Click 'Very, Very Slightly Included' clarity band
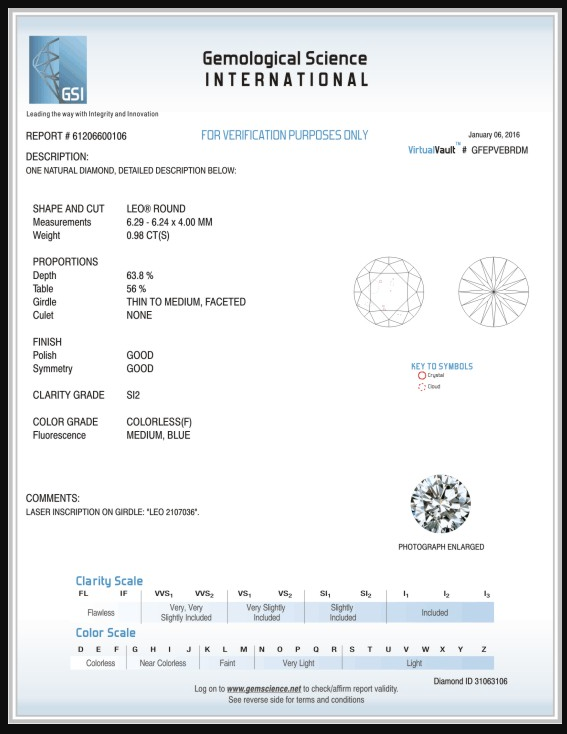The image size is (567, 734). coord(186,613)
